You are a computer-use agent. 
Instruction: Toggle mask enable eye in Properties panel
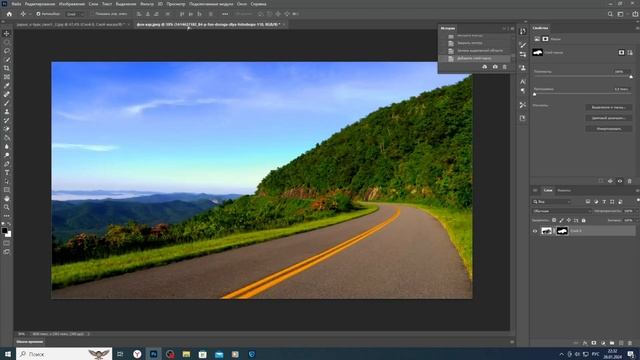(x=620, y=181)
